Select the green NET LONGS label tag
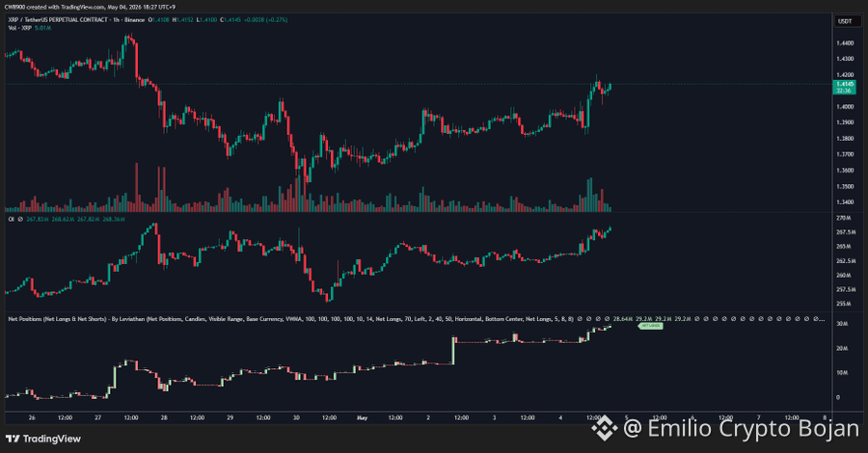 pyautogui.click(x=650, y=326)
